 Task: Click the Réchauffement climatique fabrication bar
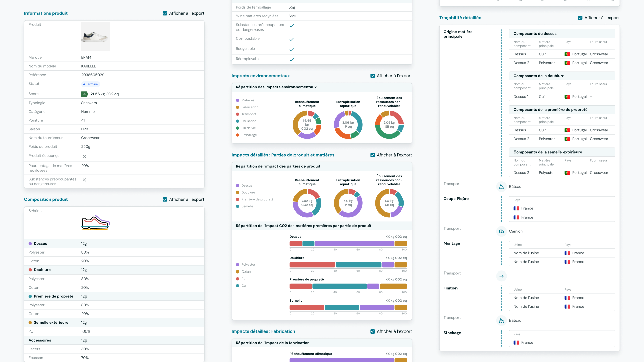(348, 360)
